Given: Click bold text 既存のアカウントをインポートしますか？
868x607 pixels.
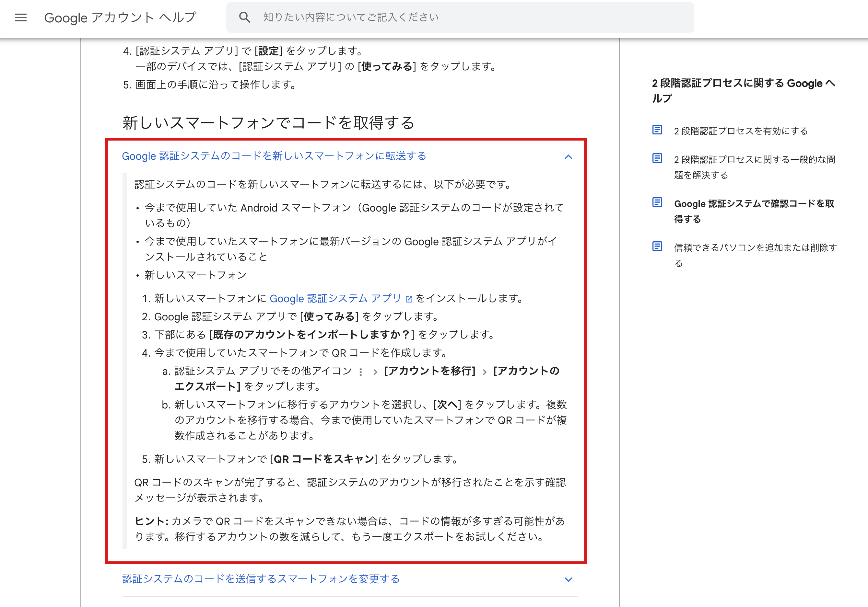Looking at the screenshot, I should pyautogui.click(x=311, y=335).
